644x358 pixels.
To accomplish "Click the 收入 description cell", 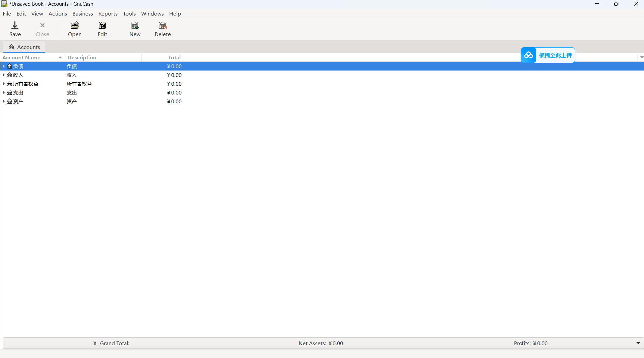I will pyautogui.click(x=72, y=75).
